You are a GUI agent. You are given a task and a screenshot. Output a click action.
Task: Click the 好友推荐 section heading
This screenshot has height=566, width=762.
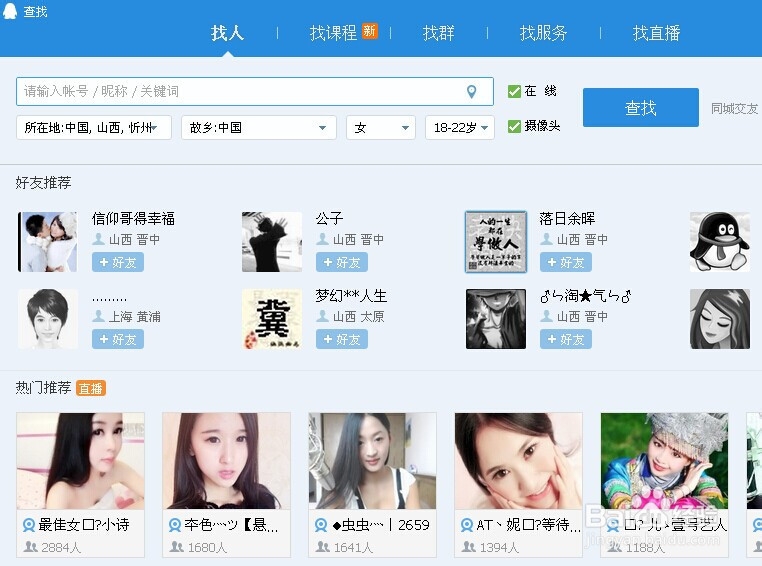[43, 183]
